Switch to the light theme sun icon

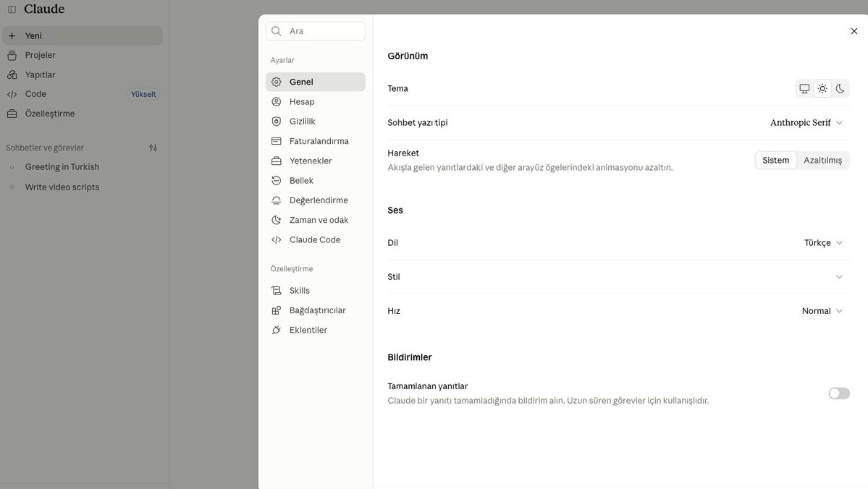pyautogui.click(x=822, y=88)
